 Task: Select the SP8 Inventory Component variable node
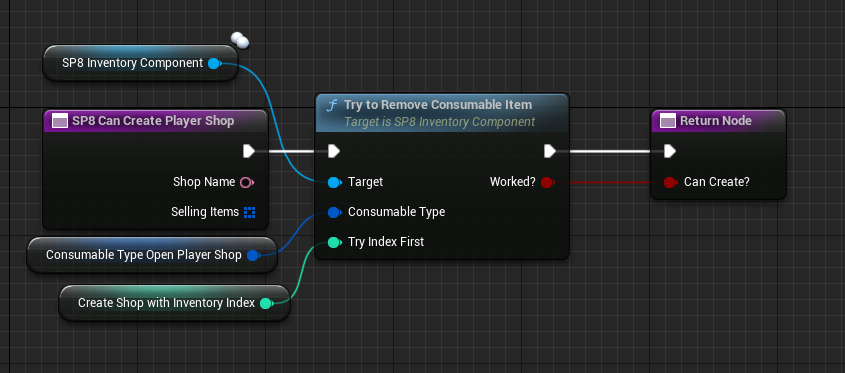[140, 63]
